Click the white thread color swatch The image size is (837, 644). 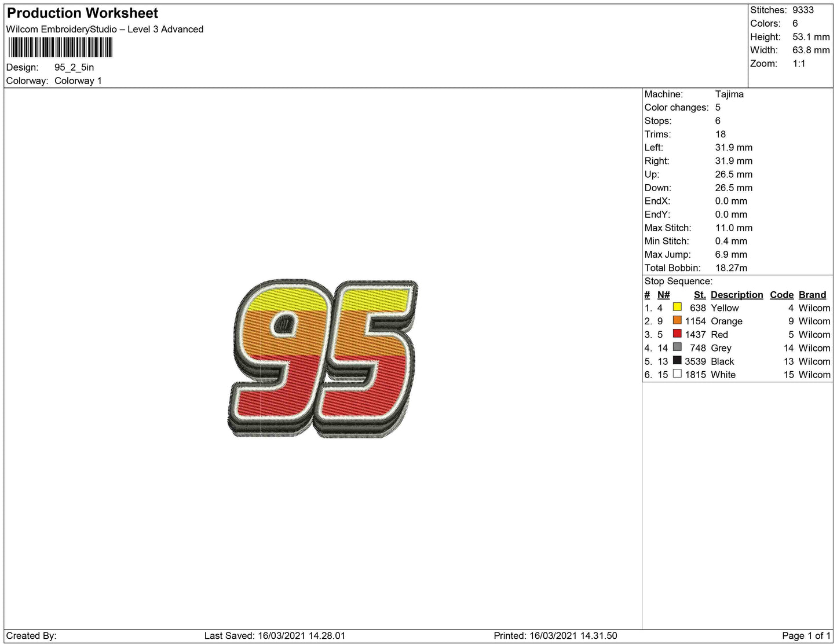677,374
